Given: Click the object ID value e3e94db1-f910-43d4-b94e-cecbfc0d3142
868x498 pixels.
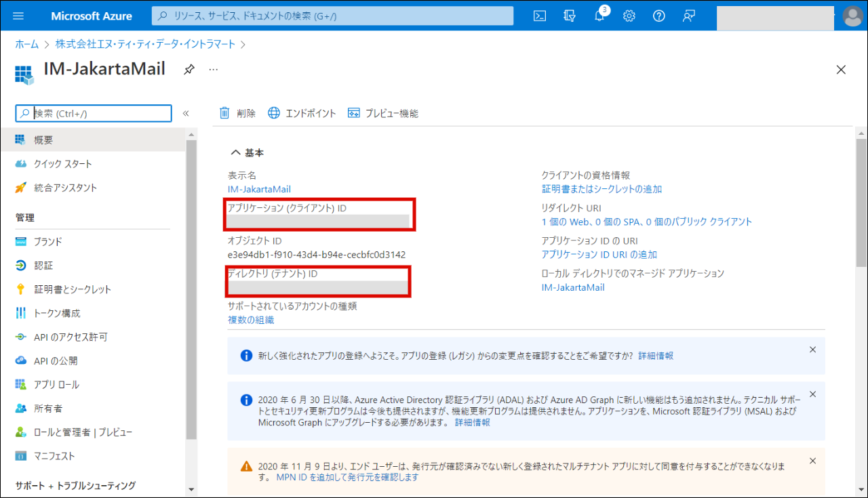Looking at the screenshot, I should pyautogui.click(x=317, y=255).
